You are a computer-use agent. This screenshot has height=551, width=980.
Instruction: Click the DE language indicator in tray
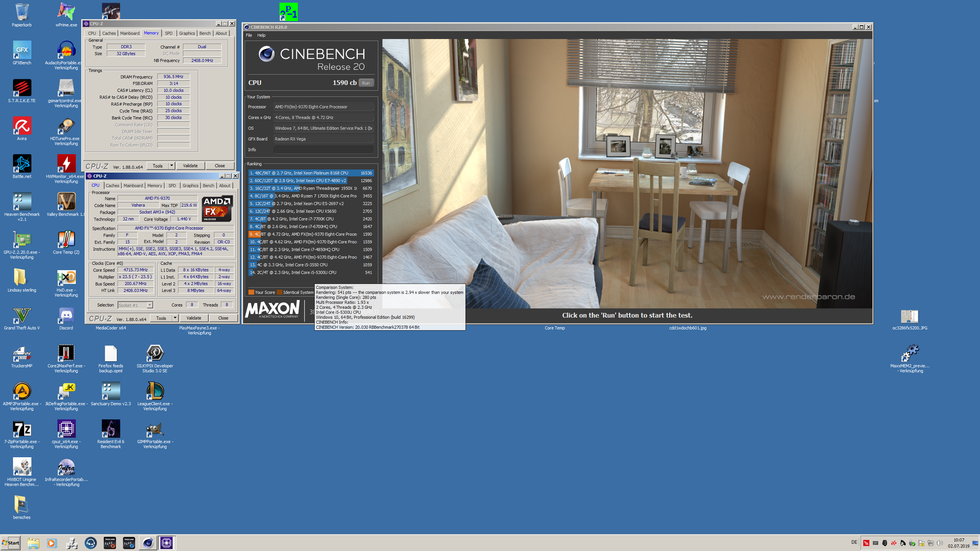click(x=854, y=542)
